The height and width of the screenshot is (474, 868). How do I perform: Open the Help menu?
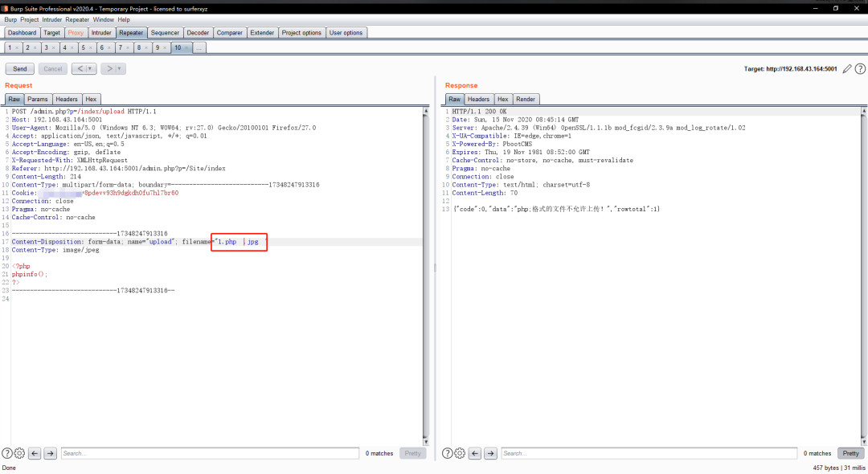click(124, 19)
